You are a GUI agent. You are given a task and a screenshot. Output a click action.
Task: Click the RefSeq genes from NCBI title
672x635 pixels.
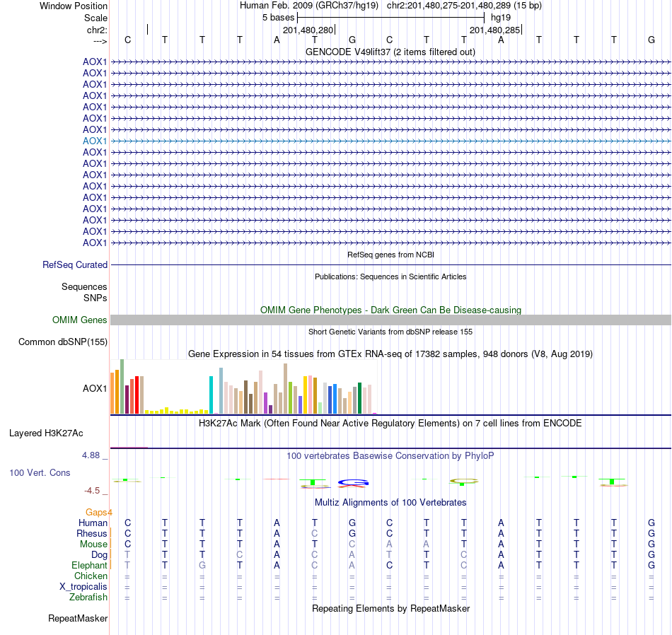[x=390, y=255]
